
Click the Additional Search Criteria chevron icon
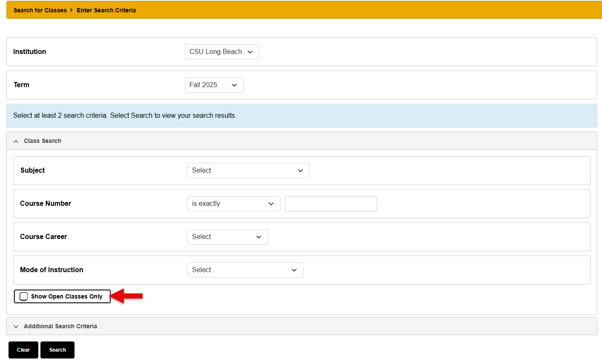coord(16,326)
